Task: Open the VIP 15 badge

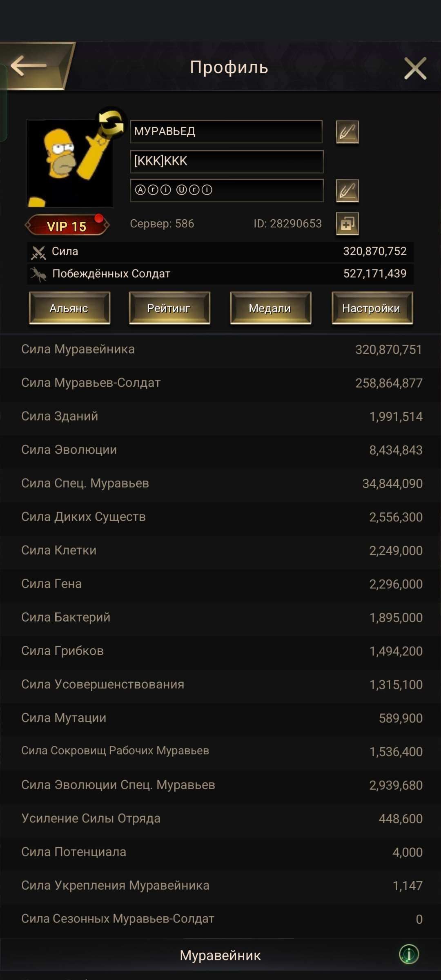Action: (x=67, y=225)
